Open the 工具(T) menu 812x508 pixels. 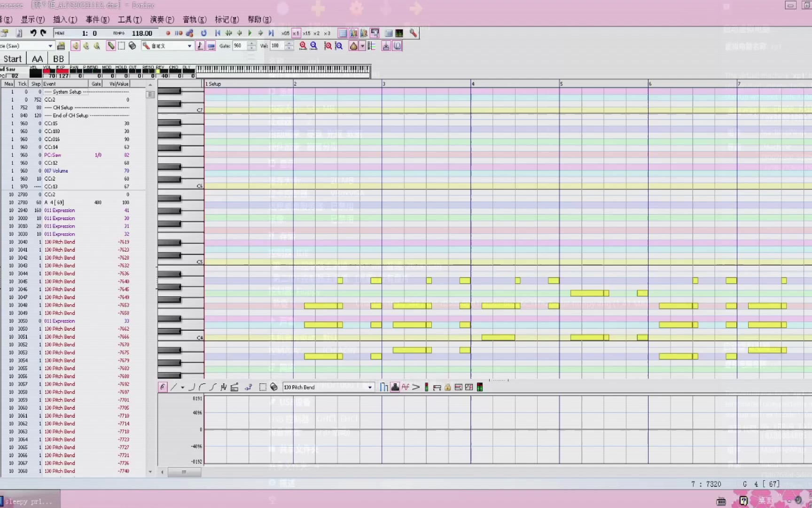click(129, 19)
